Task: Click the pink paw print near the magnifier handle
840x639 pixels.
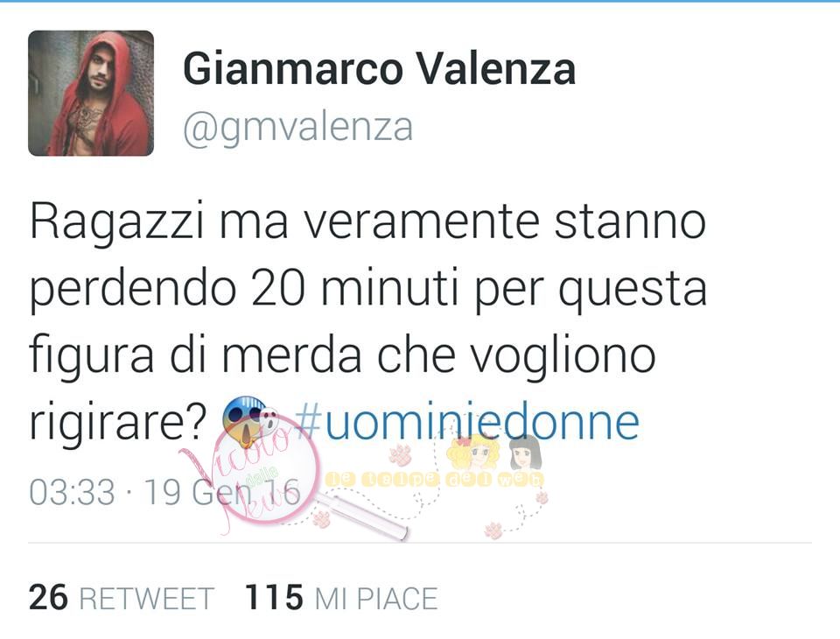Action: coord(321,519)
